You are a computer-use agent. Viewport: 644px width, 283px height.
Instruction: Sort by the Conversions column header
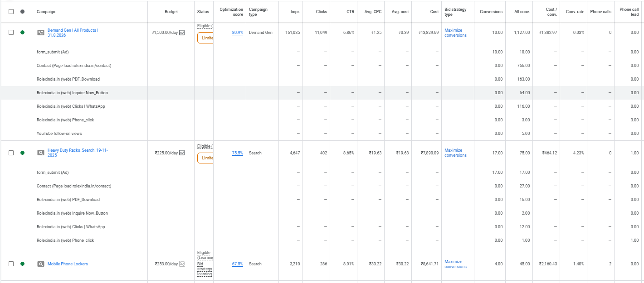[x=491, y=12]
